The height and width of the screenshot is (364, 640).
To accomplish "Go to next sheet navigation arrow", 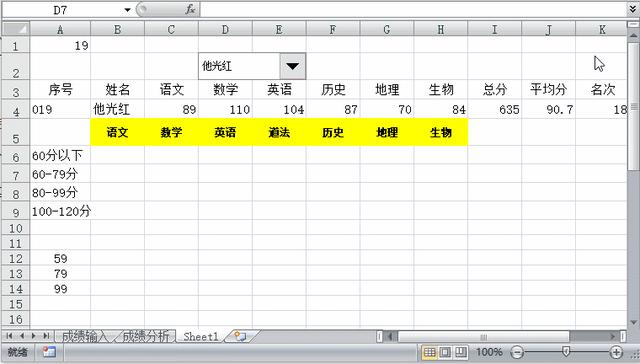I will [33, 336].
